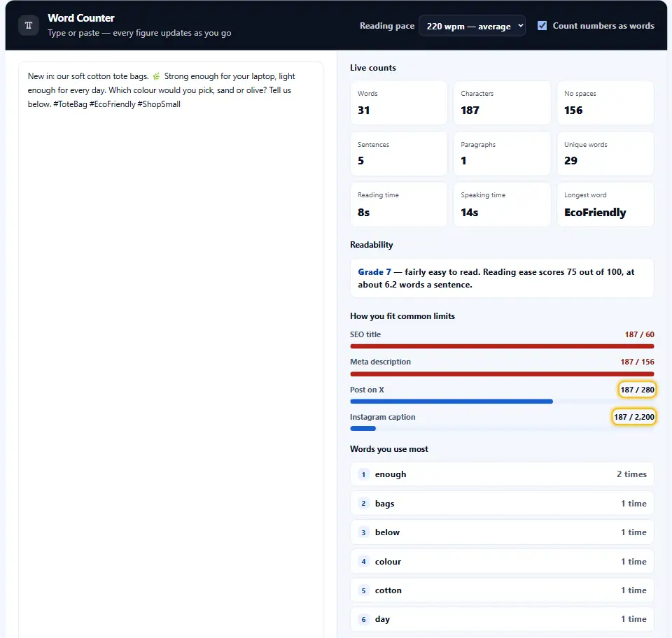Click the SEO title progress bar

pos(502,346)
